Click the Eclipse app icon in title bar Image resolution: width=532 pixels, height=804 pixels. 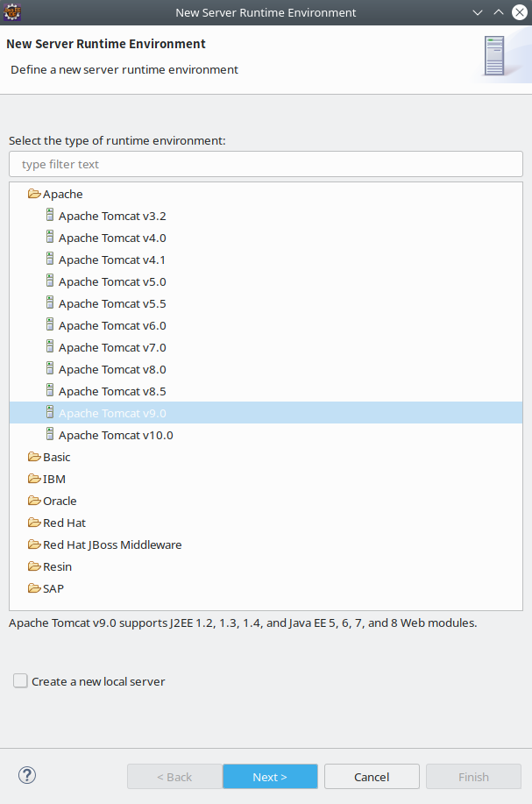point(12,12)
